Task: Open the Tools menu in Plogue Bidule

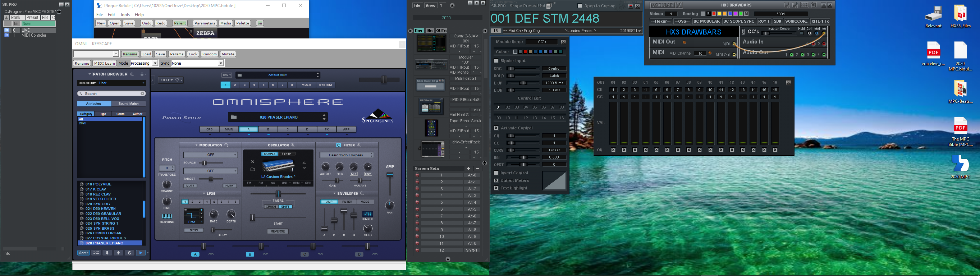Action: click(125, 15)
